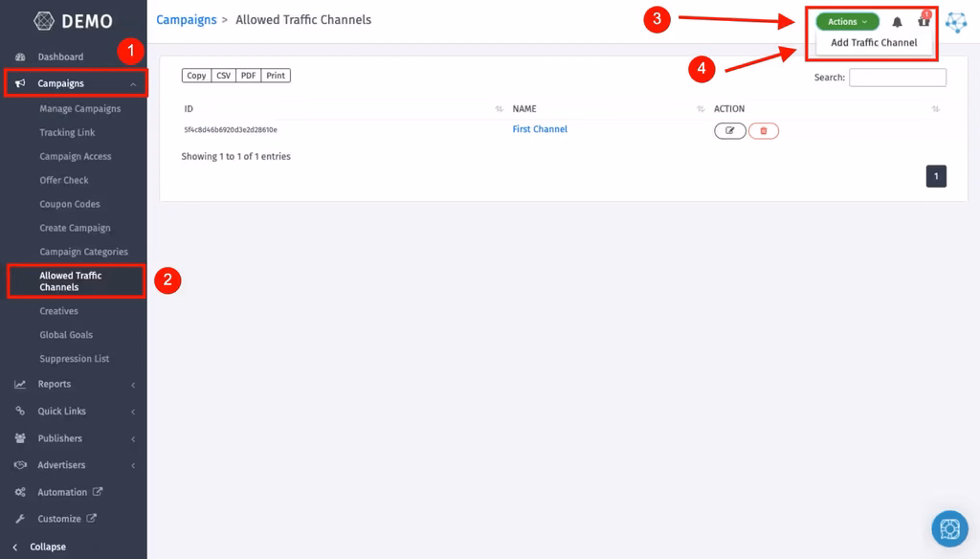Delete First Channel with trash icon
The height and width of the screenshot is (559, 980).
pyautogui.click(x=763, y=131)
